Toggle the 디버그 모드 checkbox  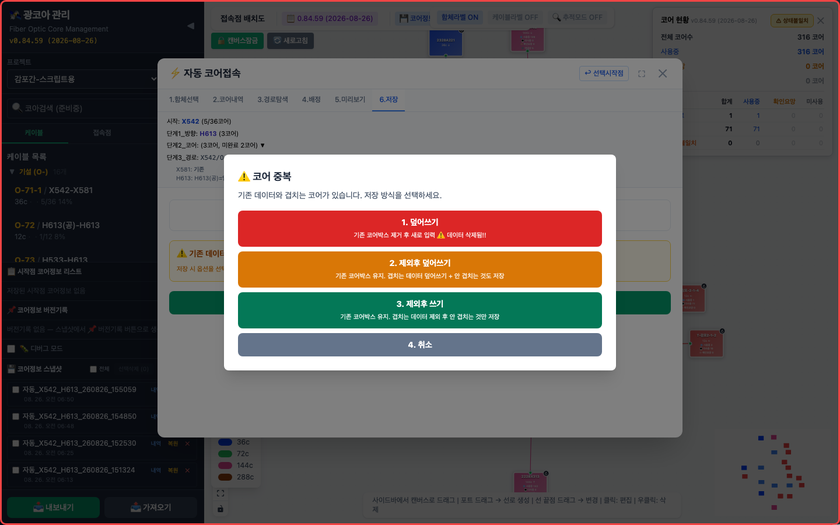(x=11, y=348)
